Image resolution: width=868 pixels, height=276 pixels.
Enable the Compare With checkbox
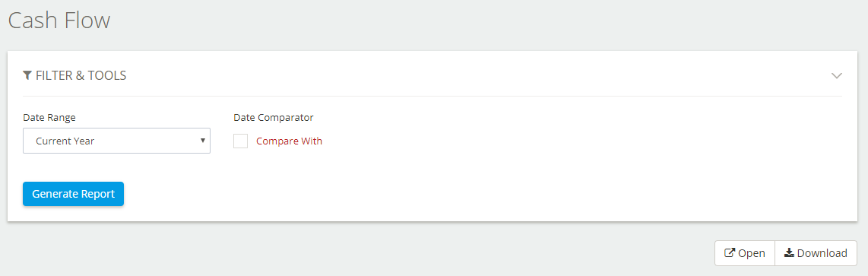[x=240, y=141]
